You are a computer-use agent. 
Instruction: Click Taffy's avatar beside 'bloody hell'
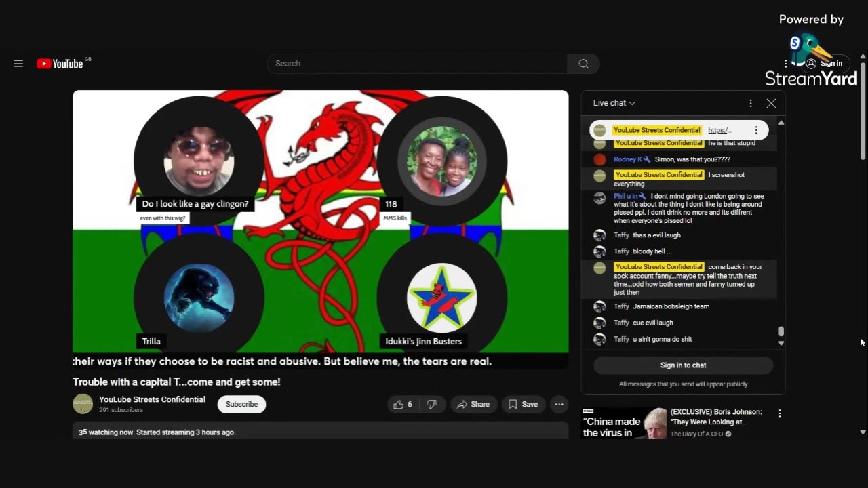coord(599,251)
